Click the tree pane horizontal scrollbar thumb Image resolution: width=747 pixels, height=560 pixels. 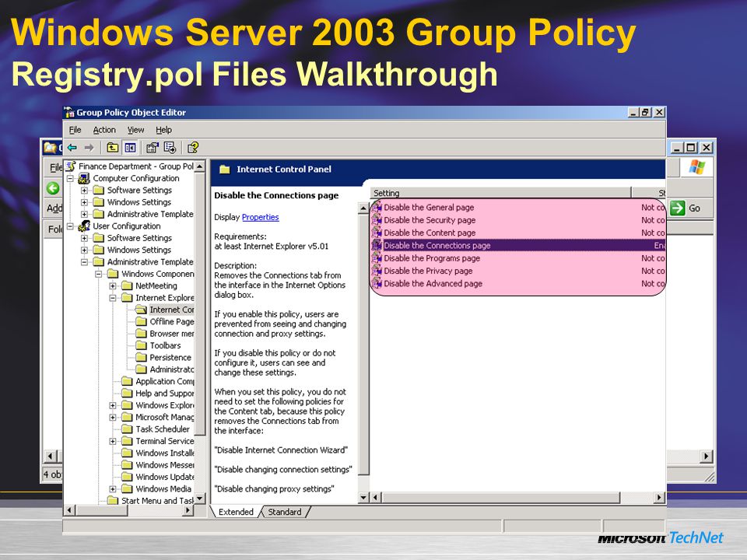pyautogui.click(x=102, y=510)
